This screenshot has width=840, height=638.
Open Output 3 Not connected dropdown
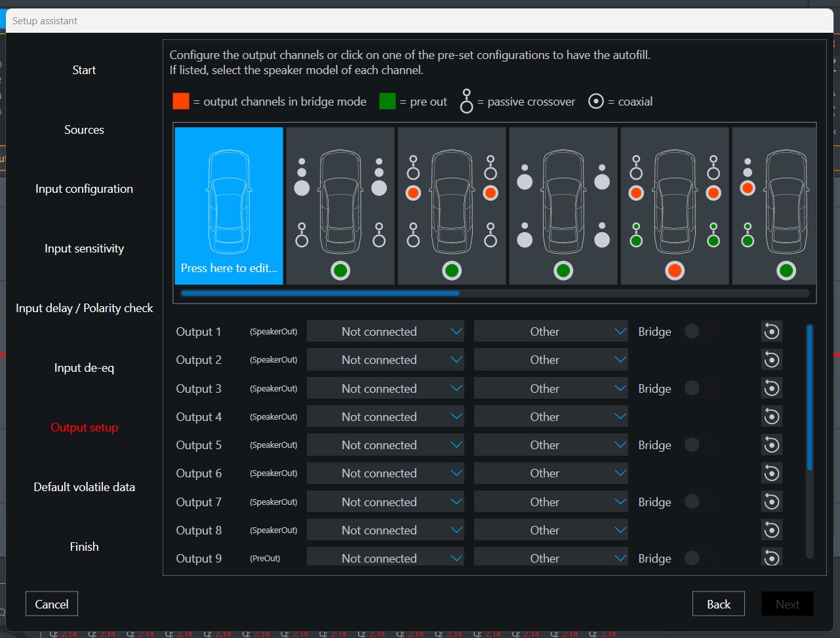coord(386,389)
